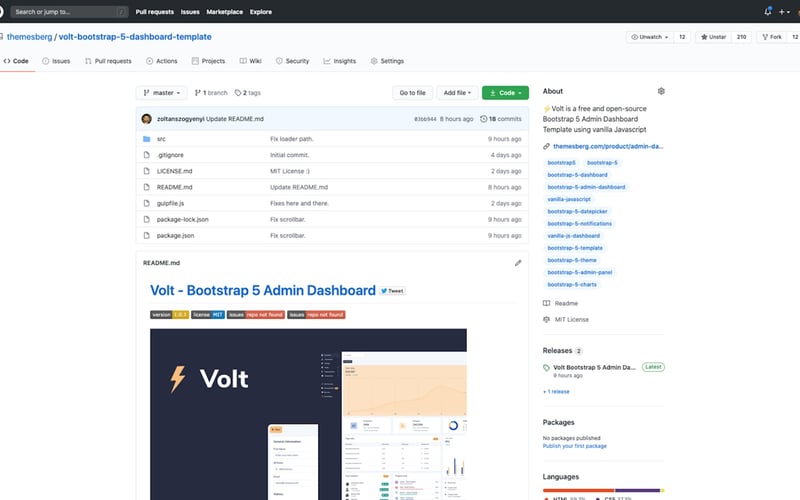This screenshot has height=500, width=800.
Task: Open the themesberg.com product link
Action: pyautogui.click(x=608, y=146)
